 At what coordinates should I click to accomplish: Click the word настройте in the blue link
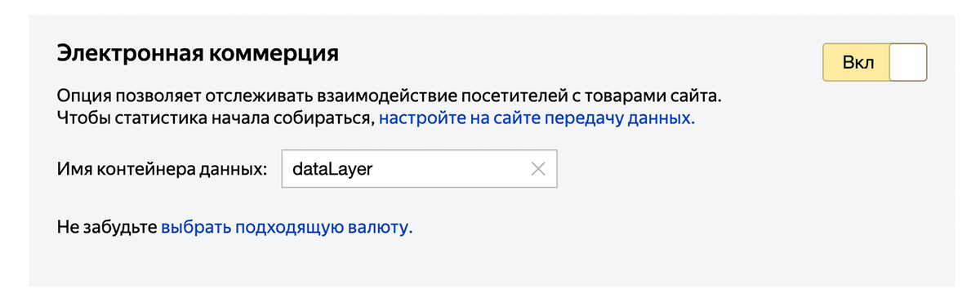(x=413, y=118)
